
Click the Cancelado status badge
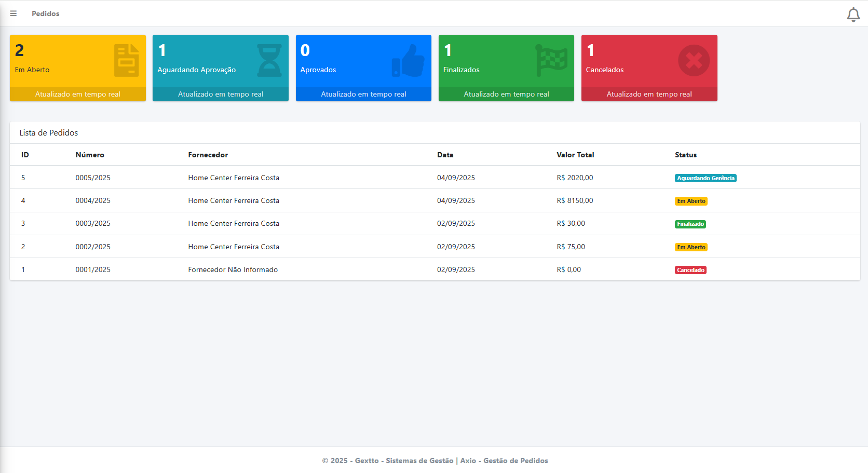point(690,270)
